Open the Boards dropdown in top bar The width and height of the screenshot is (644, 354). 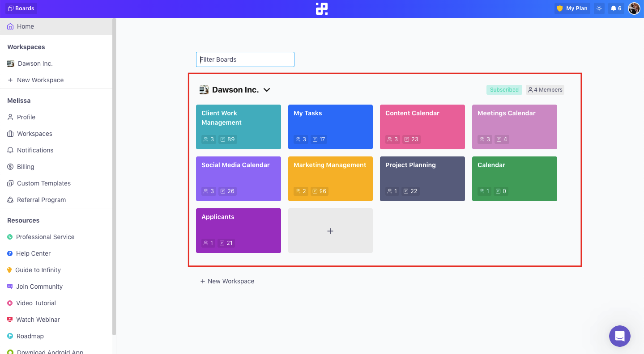tap(21, 8)
